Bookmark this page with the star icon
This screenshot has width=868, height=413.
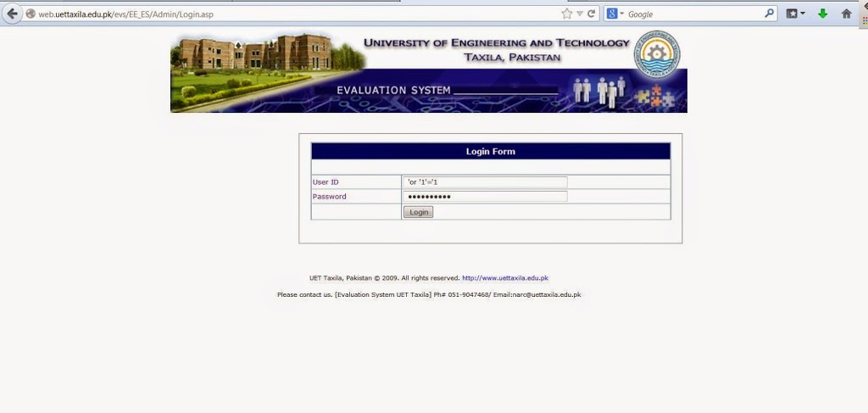(566, 14)
